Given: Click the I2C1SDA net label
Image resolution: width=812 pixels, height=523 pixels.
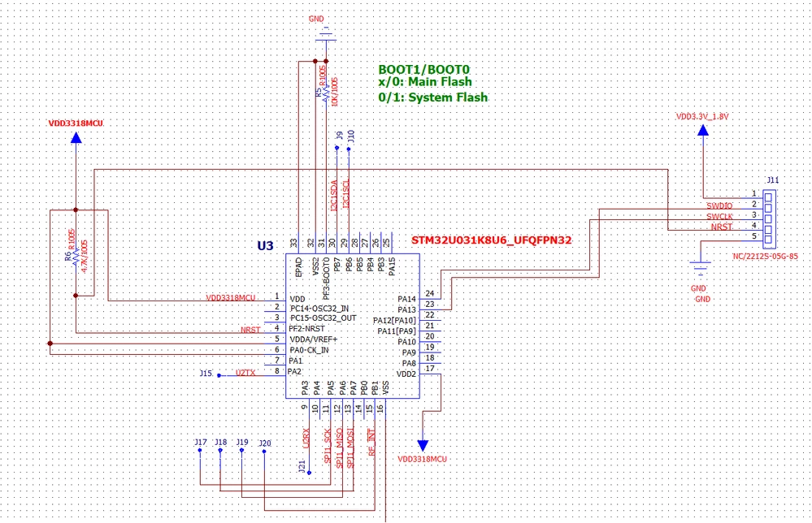Looking at the screenshot, I should click(x=333, y=195).
